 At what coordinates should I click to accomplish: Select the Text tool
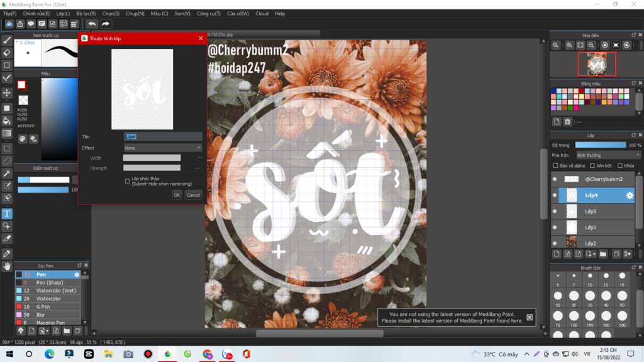click(7, 214)
